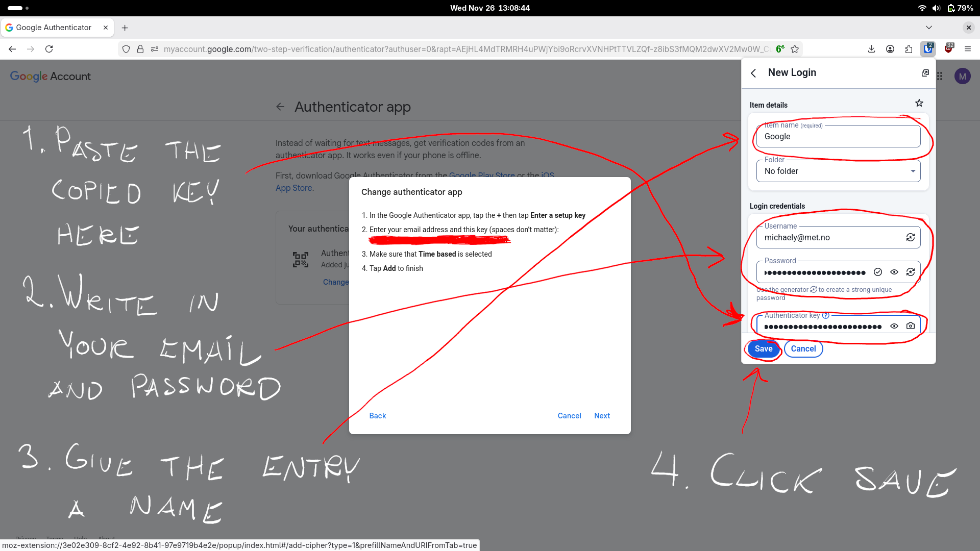The width and height of the screenshot is (980, 551).
Task: Generate a new password with generator icon
Action: (x=910, y=272)
